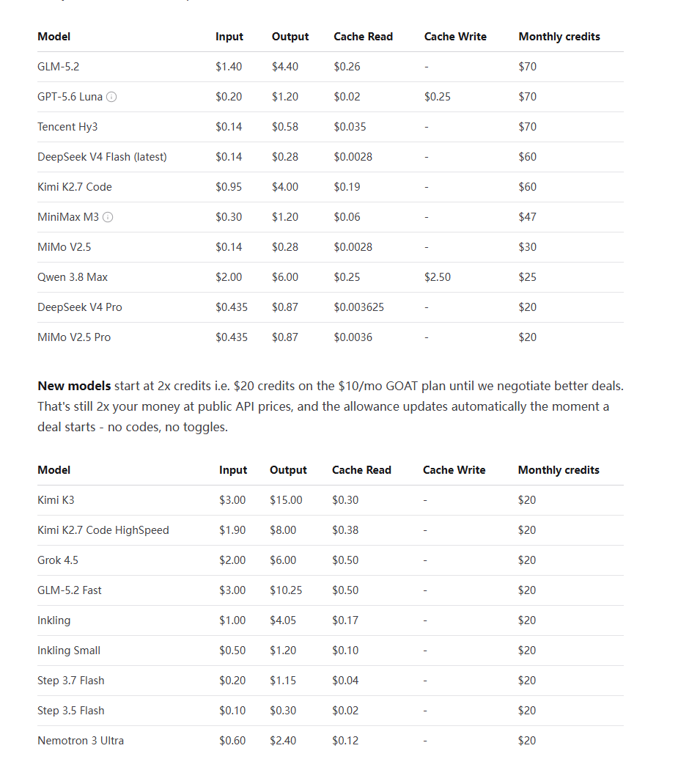Screen dimensions: 700x762
Task: Click Kimi K2.7 Code HighSpeed row label
Action: click(x=103, y=530)
